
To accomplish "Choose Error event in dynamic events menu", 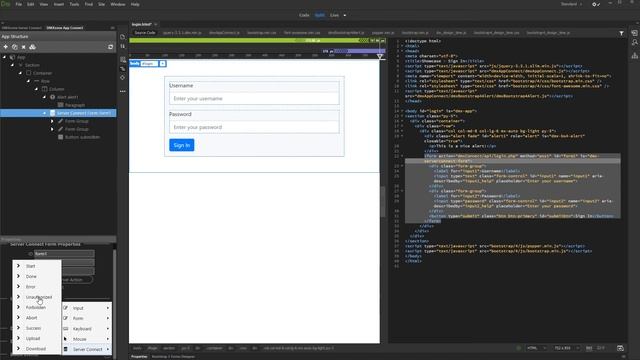I will tap(37, 287).
